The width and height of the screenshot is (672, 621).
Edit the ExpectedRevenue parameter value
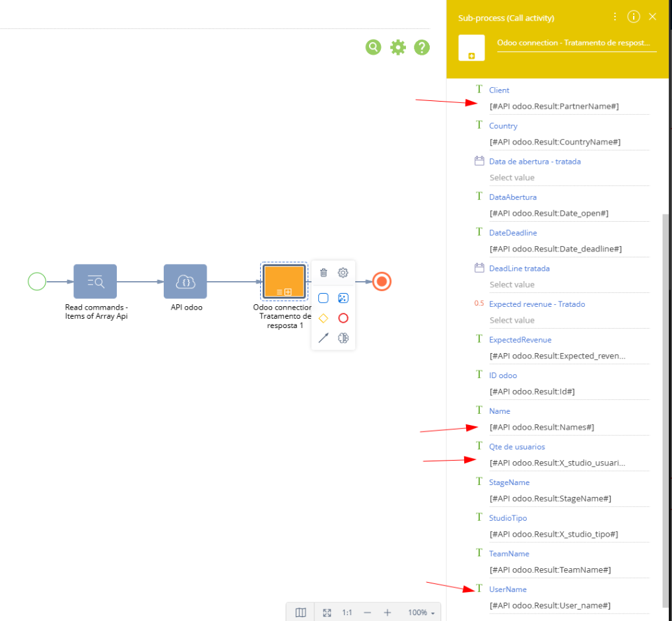(569, 356)
